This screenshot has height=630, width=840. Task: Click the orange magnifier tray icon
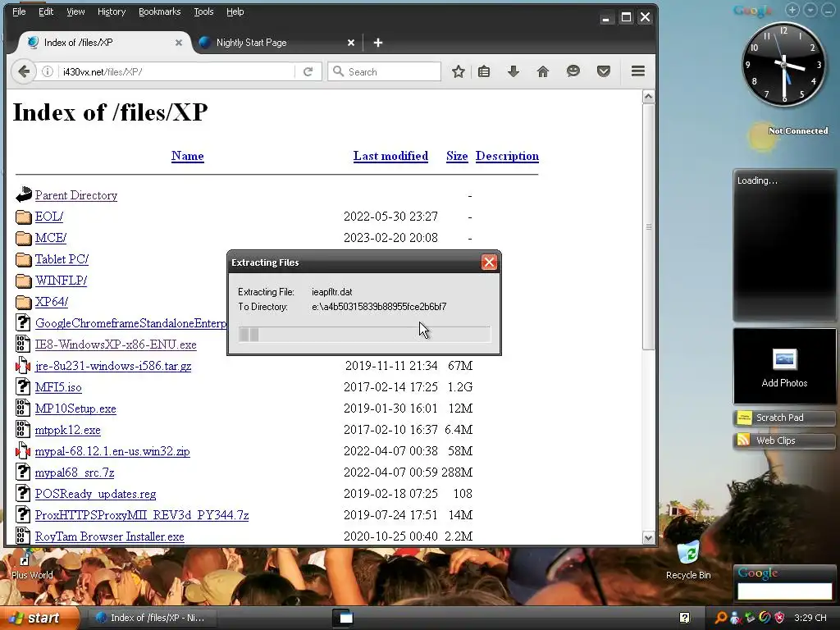(720, 618)
